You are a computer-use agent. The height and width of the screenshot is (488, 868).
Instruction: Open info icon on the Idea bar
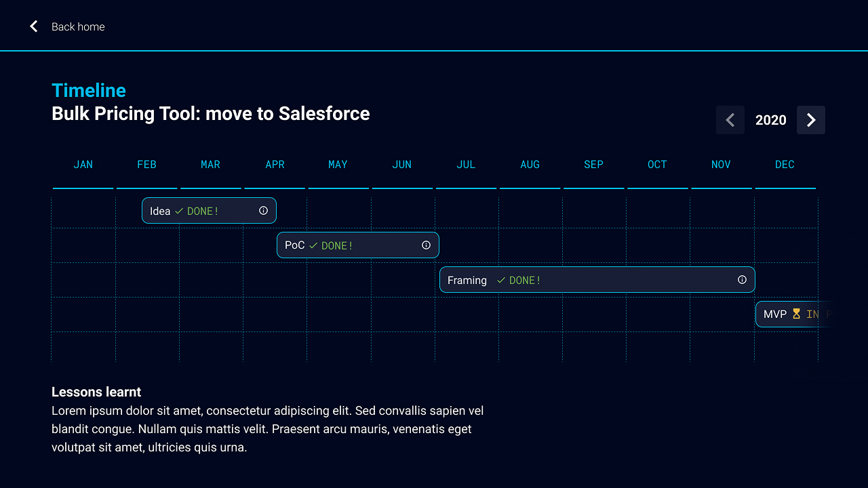(263, 211)
